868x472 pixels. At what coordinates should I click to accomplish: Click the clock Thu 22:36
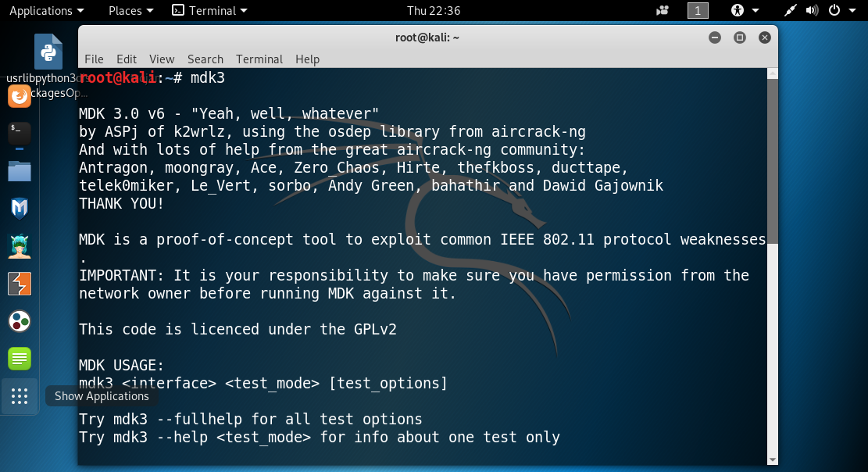pos(434,10)
